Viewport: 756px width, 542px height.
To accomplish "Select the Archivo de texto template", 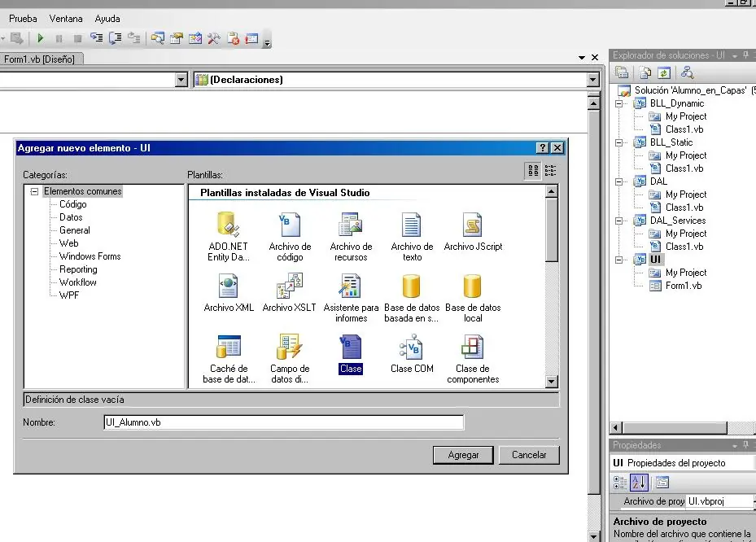I will [x=412, y=236].
